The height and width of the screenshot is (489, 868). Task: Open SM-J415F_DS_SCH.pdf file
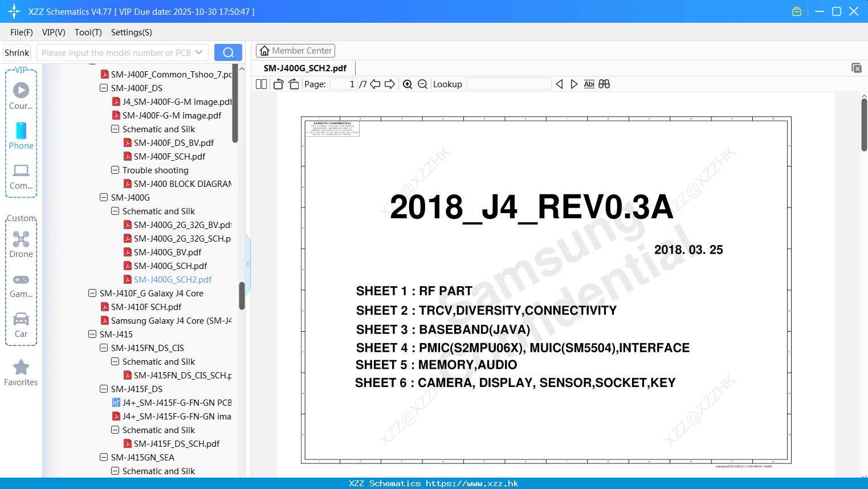coord(177,443)
